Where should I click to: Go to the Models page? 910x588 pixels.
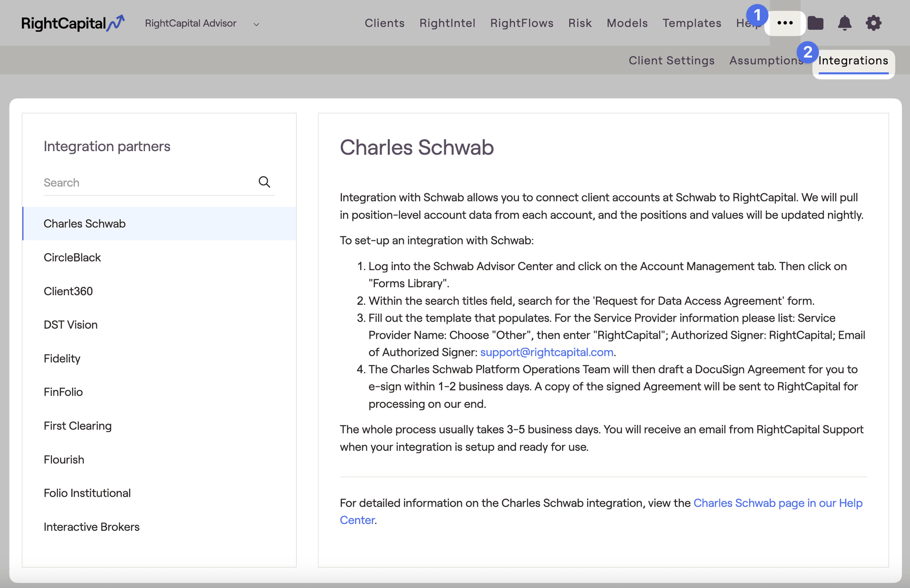click(x=627, y=23)
